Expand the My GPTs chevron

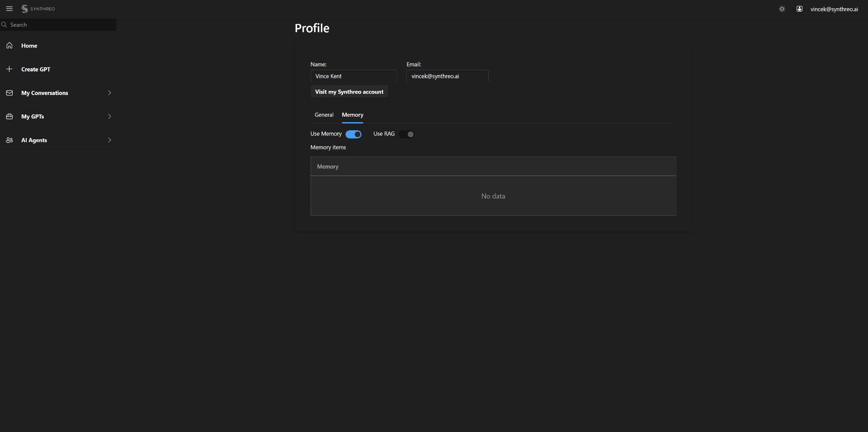[109, 116]
